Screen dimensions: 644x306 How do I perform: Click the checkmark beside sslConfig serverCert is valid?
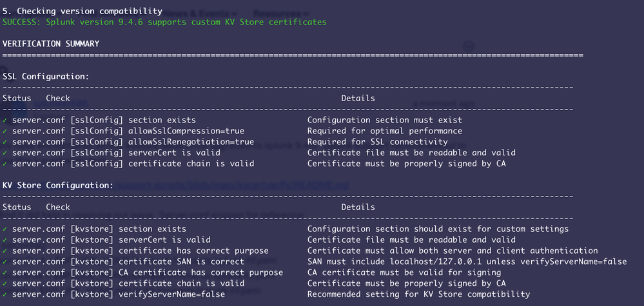(x=5, y=153)
